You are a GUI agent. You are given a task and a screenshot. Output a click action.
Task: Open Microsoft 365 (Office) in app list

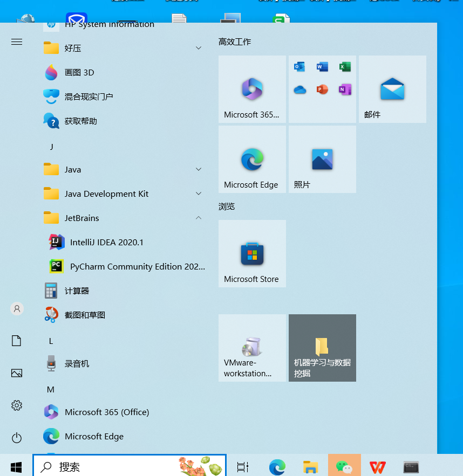coord(123,412)
